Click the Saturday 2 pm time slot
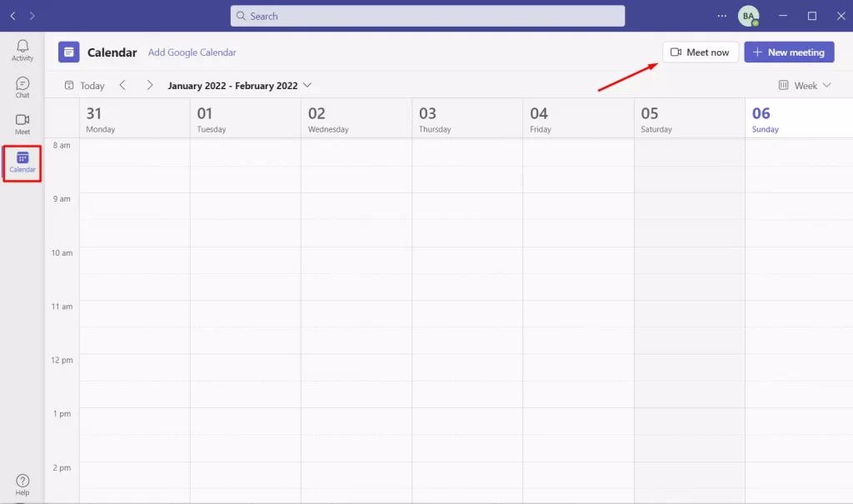This screenshot has width=853, height=504. point(689,475)
